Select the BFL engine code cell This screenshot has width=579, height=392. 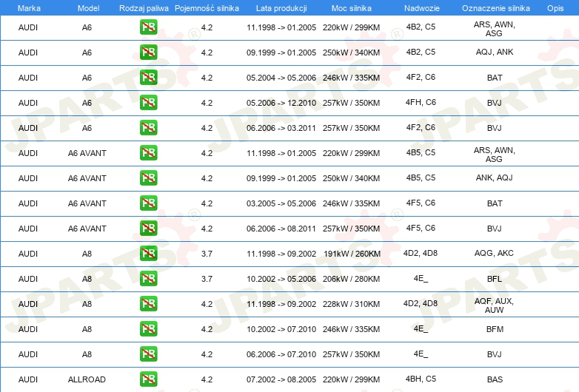tap(494, 279)
